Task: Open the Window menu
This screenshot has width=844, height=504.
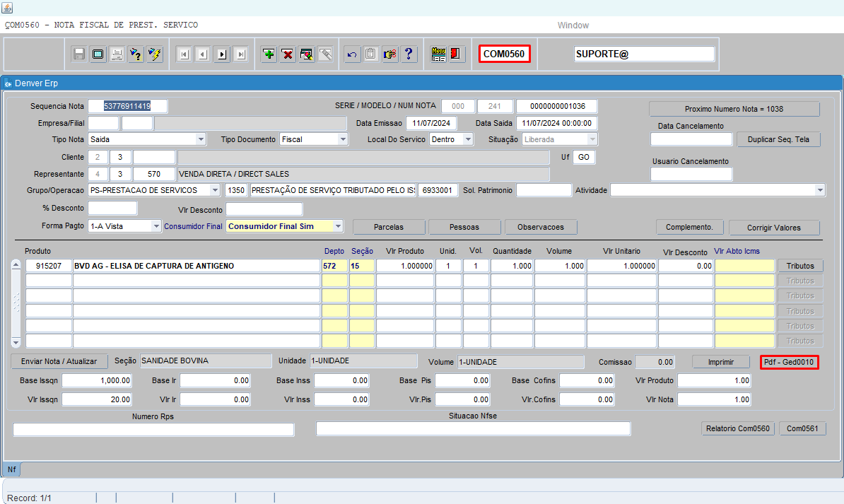Action: (x=573, y=25)
